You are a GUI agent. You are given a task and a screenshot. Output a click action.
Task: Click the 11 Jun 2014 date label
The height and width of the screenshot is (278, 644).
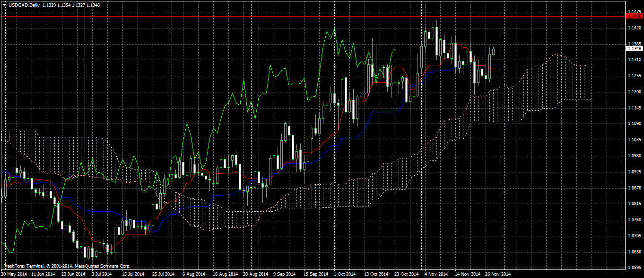pyautogui.click(x=44, y=274)
